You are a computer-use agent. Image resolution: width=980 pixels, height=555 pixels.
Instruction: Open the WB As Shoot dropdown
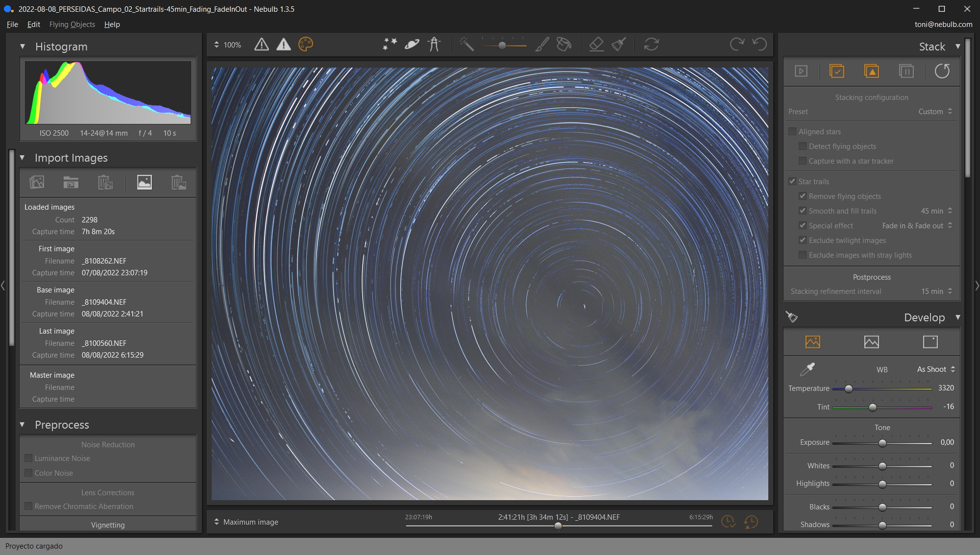[x=936, y=369]
